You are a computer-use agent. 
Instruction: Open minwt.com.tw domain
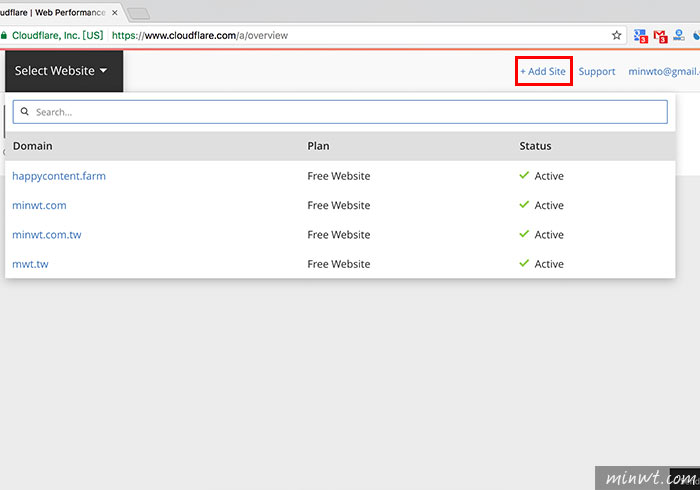[x=47, y=235]
